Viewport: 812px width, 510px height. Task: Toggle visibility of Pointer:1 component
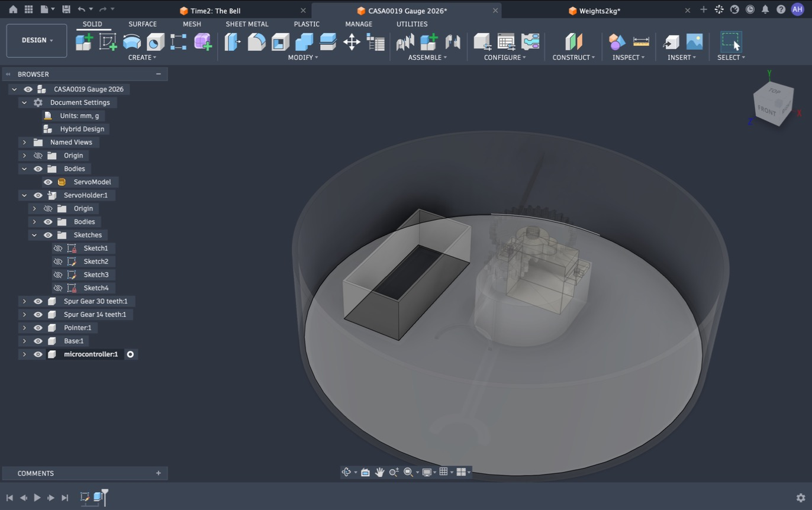coord(38,328)
